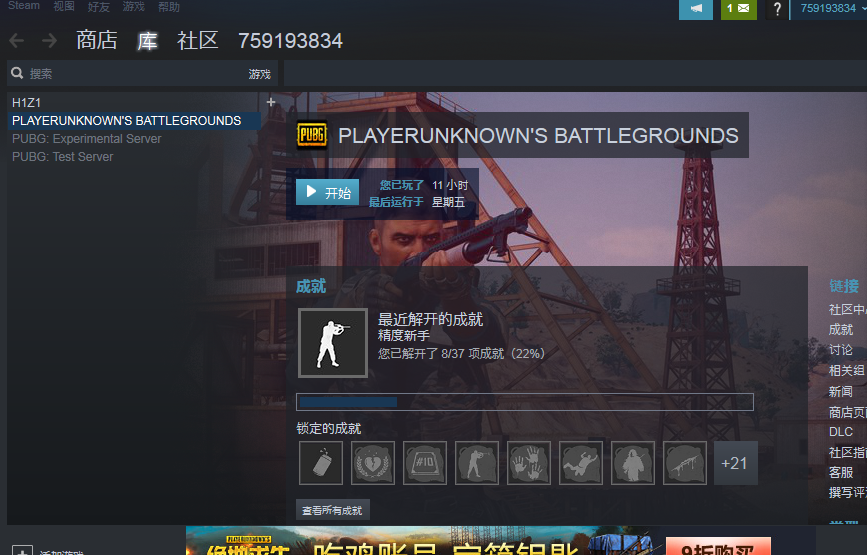Open the 讨论 link
867x555 pixels.
click(840, 350)
